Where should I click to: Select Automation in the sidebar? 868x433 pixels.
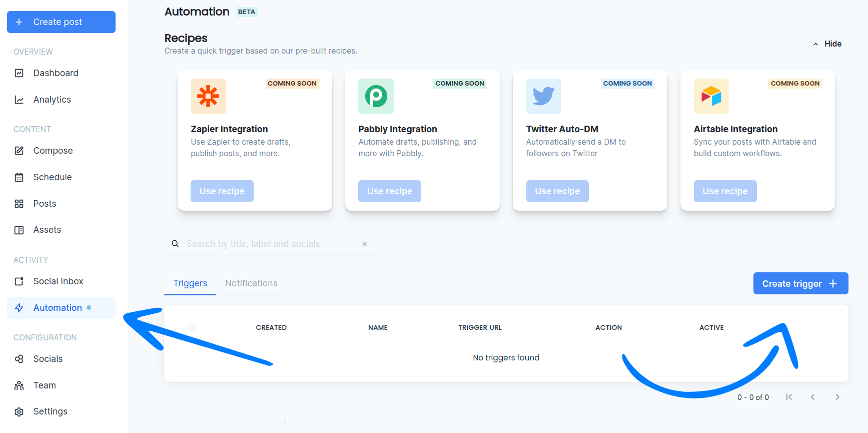61,308
